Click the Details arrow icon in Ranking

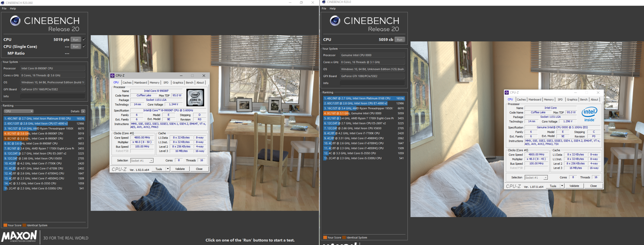point(83,111)
